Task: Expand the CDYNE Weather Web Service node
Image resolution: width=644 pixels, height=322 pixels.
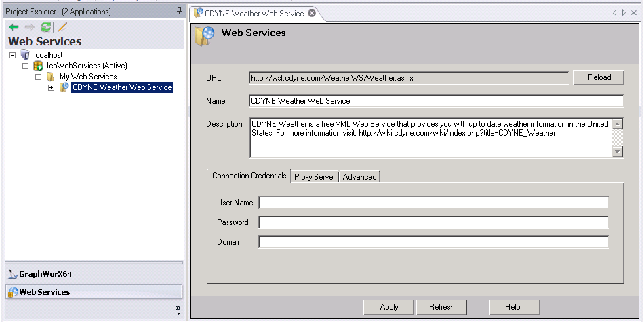Action: (x=52, y=87)
